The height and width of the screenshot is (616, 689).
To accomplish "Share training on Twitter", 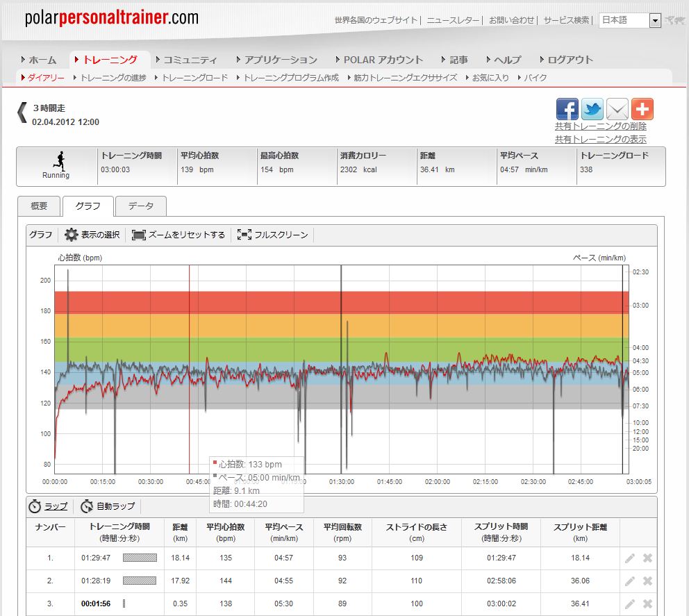I will (x=592, y=109).
